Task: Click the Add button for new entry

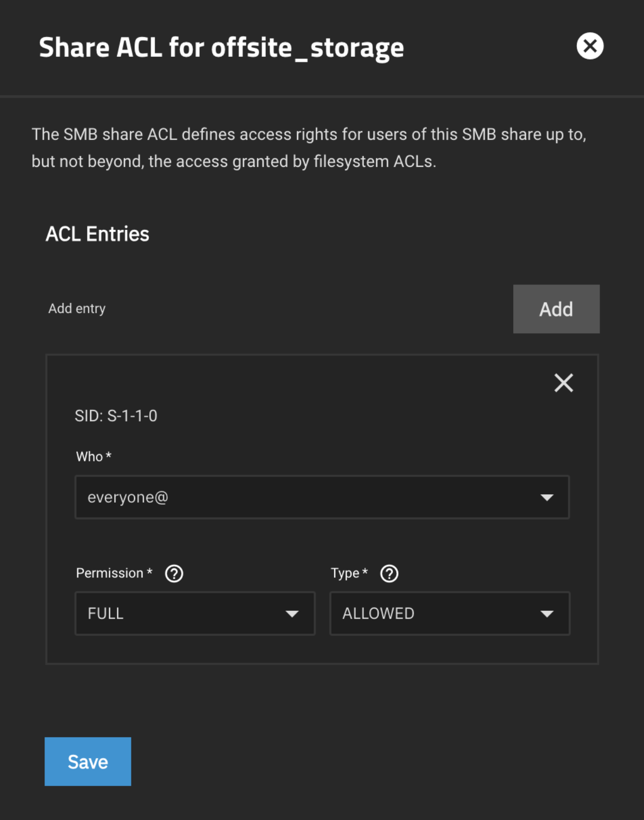Action: pos(556,309)
